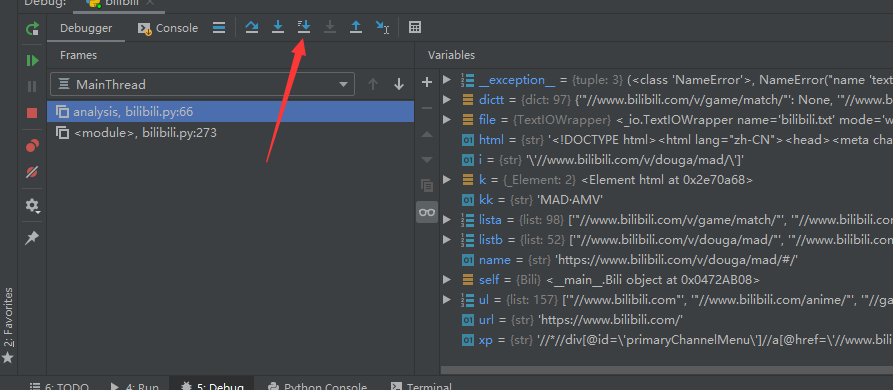Viewport: 893px width, 390px height.
Task: Click the greyed Force Step Into icon
Action: pos(330,27)
